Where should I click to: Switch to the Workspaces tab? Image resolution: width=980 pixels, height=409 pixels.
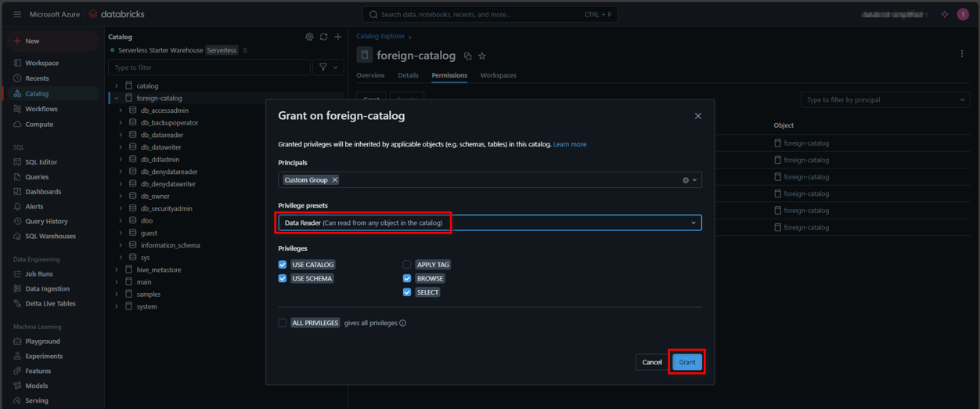(498, 75)
